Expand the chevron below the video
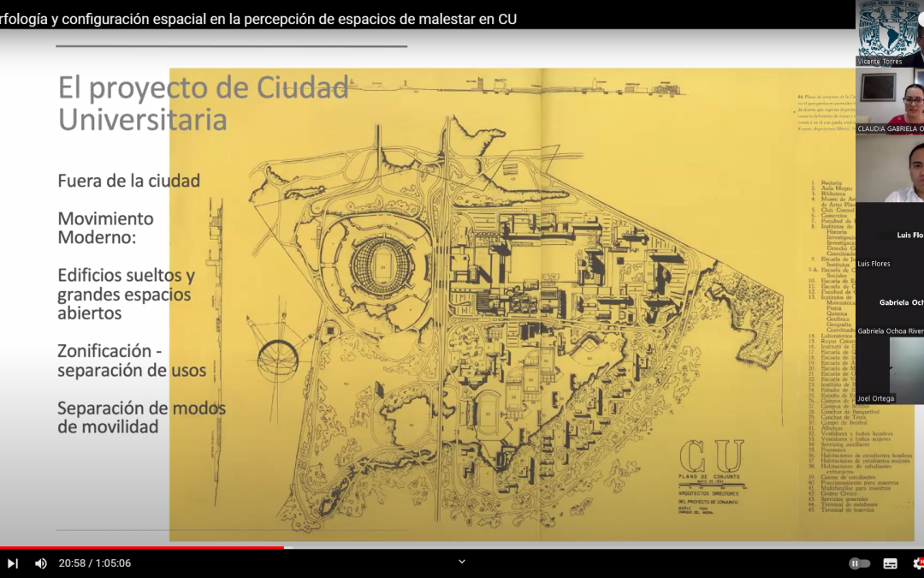This screenshot has width=924, height=578. click(462, 562)
